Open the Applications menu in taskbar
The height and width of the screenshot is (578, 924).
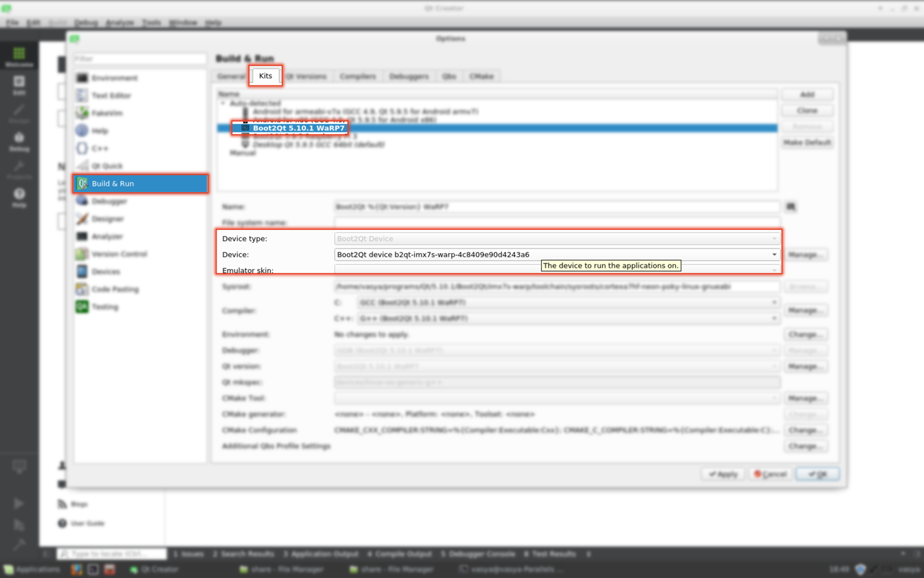pyautogui.click(x=32, y=570)
